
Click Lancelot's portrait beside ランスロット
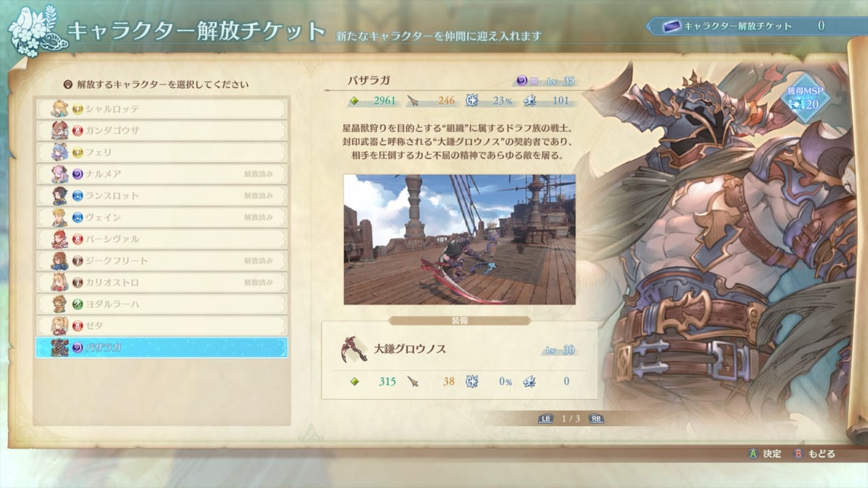(60, 196)
